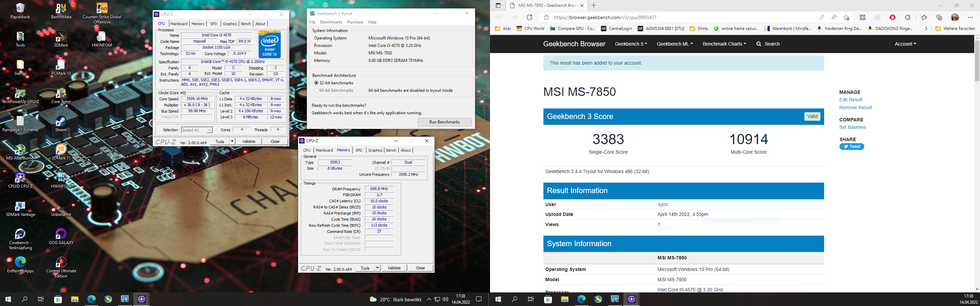Open Rampage II Extreme desktop file

(20, 124)
